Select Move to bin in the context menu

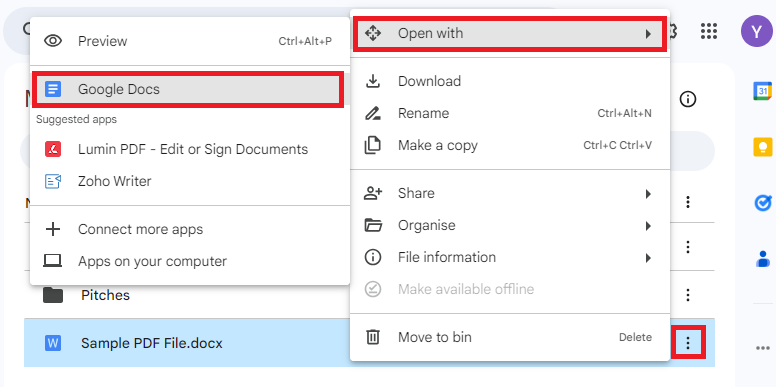tap(510, 338)
